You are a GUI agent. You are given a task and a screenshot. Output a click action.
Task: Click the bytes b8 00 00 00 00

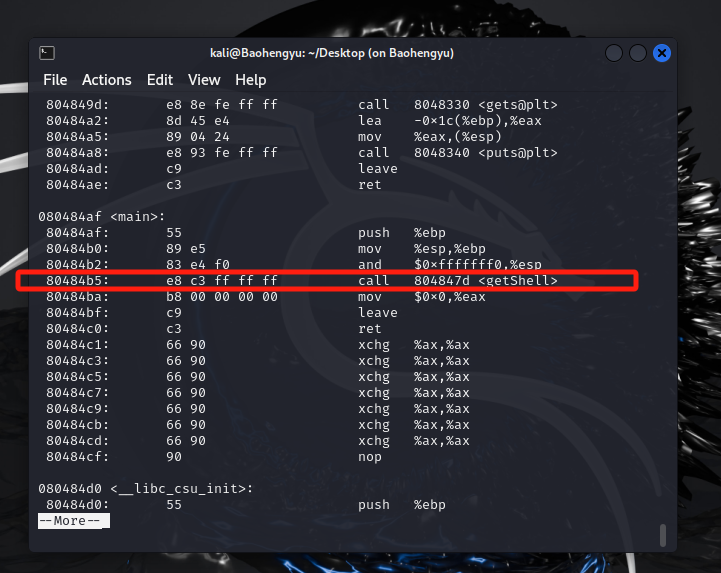pos(222,297)
